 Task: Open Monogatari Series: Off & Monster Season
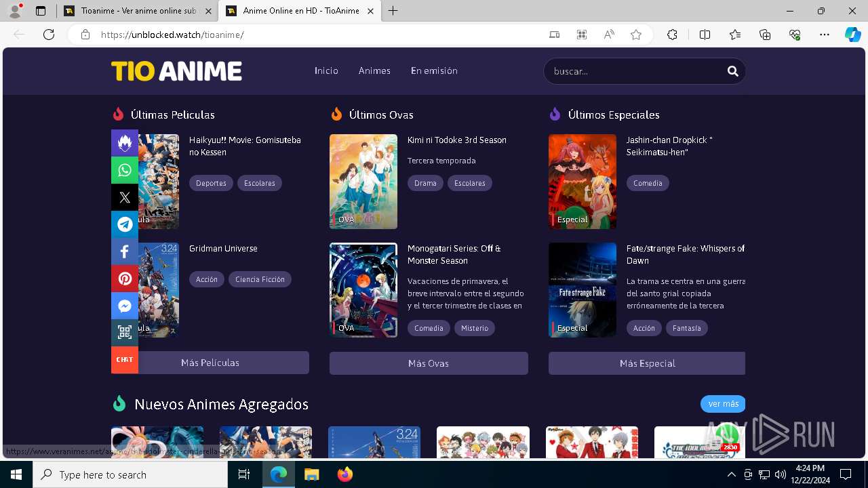tap(454, 254)
